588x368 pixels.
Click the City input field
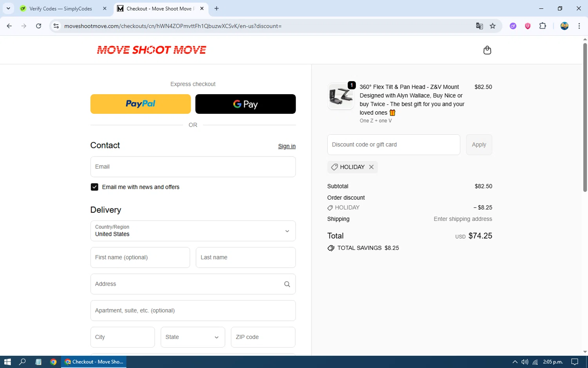point(123,337)
